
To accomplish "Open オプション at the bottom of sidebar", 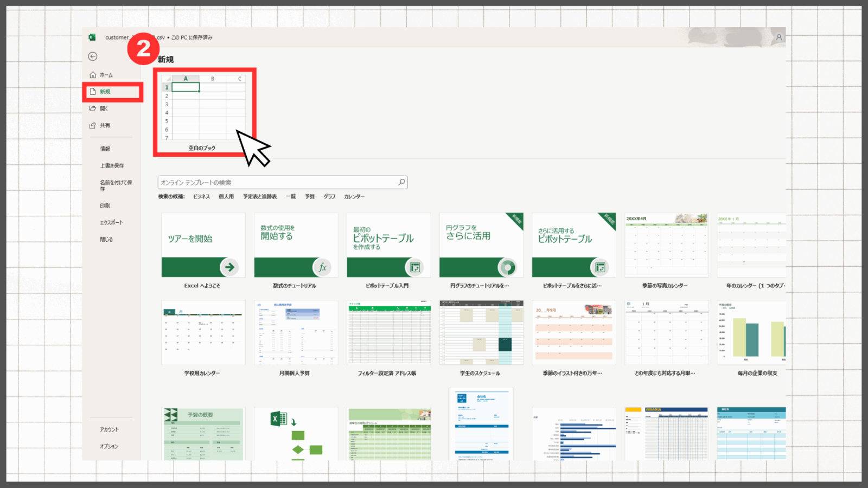I will [108, 446].
